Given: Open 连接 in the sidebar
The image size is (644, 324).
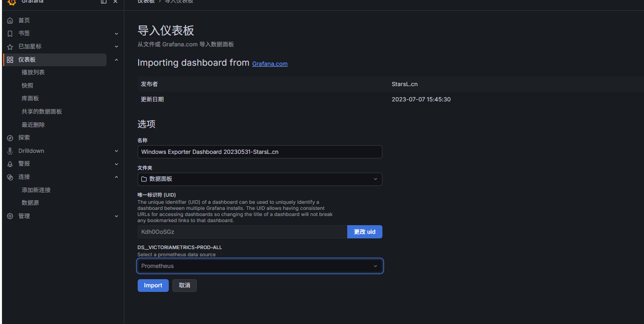Looking at the screenshot, I should click(24, 177).
